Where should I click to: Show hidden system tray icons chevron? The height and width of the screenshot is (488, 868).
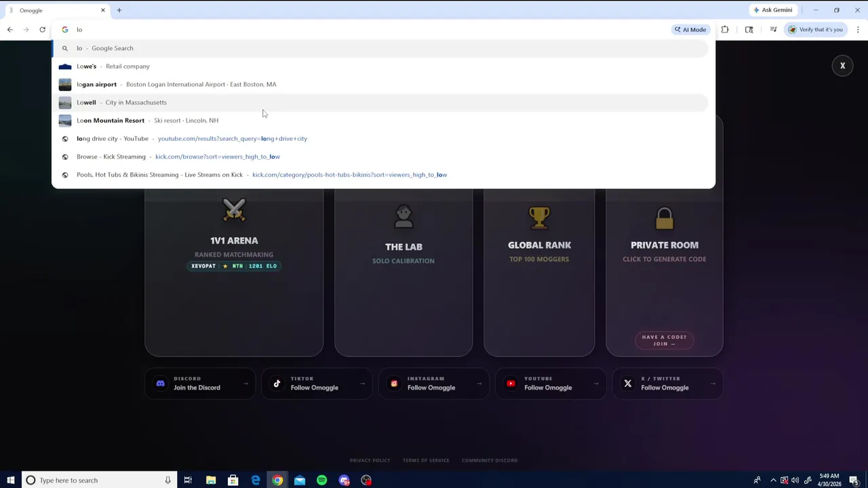(x=773, y=480)
